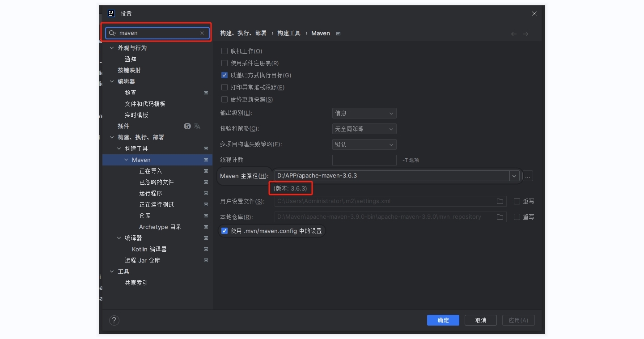Collapse the 外观与行为 tree node
The image size is (644, 339).
click(112, 48)
